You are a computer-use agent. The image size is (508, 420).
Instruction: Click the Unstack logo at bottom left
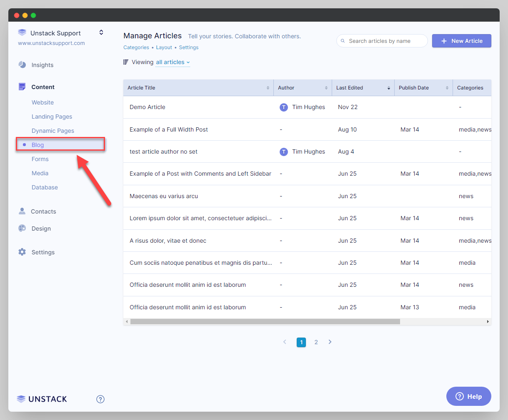tap(42, 399)
